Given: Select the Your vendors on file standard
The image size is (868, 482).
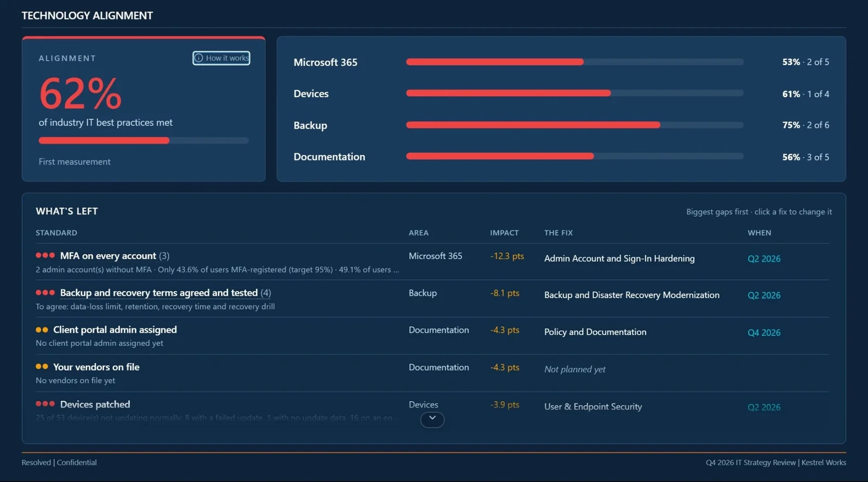Looking at the screenshot, I should [x=96, y=367].
